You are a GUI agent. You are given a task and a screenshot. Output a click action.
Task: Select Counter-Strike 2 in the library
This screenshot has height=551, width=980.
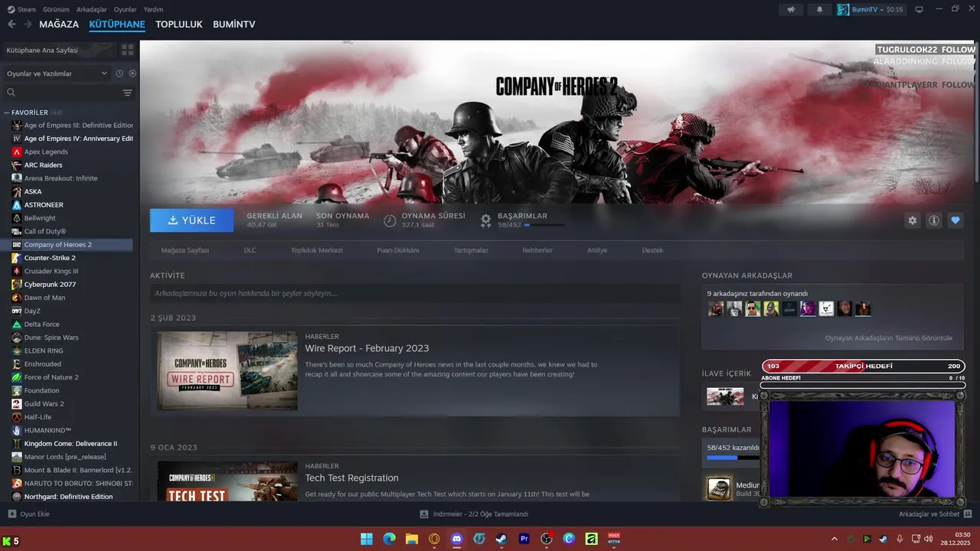(50, 258)
